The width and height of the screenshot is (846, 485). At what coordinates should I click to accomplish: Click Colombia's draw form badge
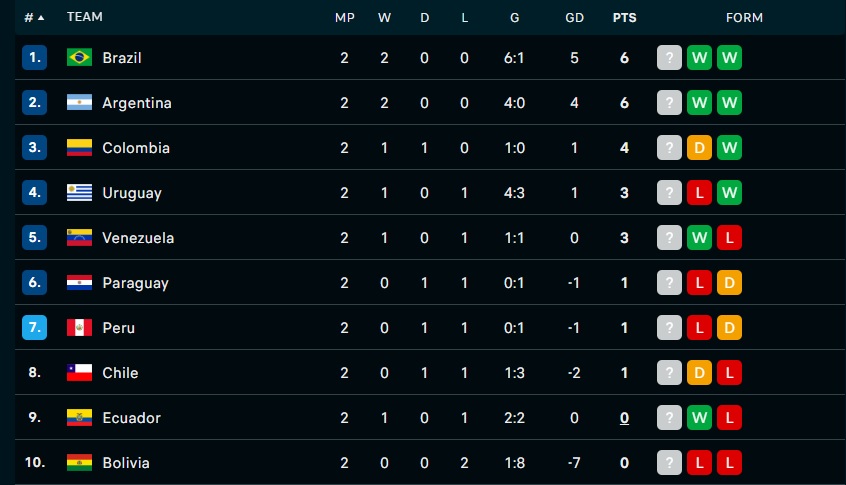click(x=699, y=147)
